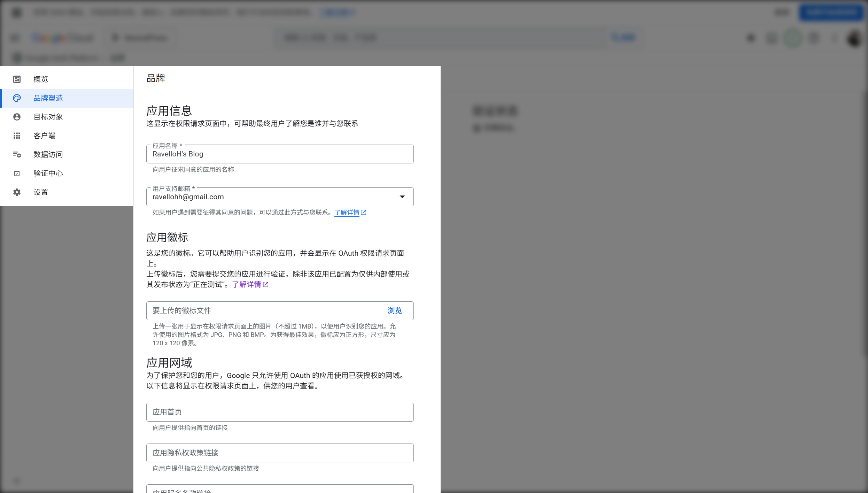Open the 设置 gear icon at the sidebar bottom

pyautogui.click(x=17, y=192)
